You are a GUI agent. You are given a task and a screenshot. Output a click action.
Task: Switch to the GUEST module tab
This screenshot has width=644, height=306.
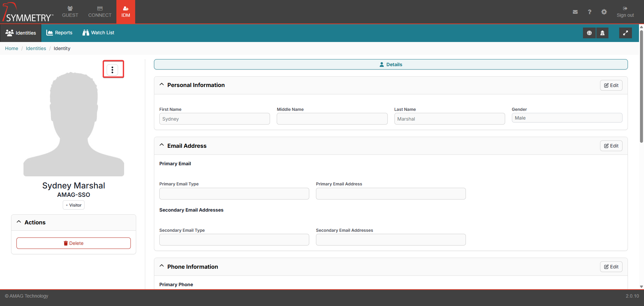tap(70, 12)
